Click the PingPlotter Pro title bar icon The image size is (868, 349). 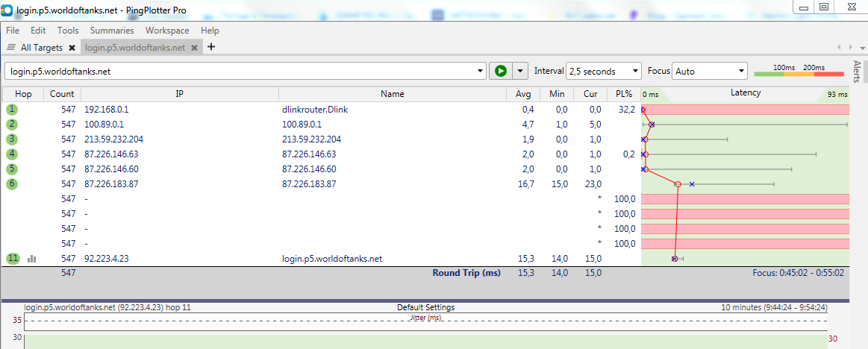click(x=7, y=10)
